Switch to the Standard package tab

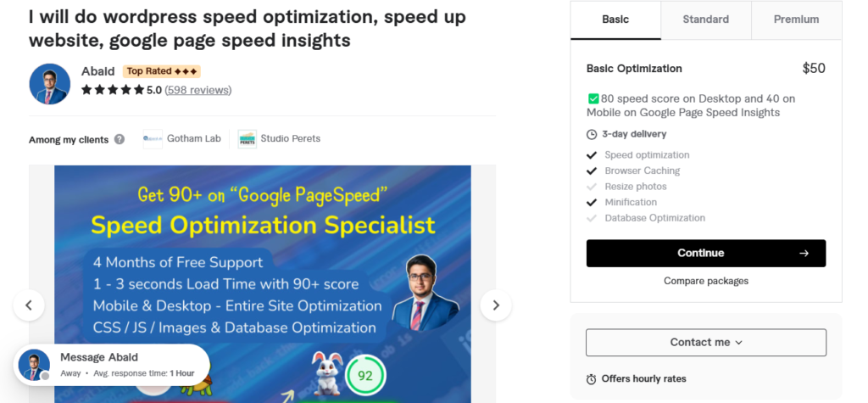(x=706, y=20)
